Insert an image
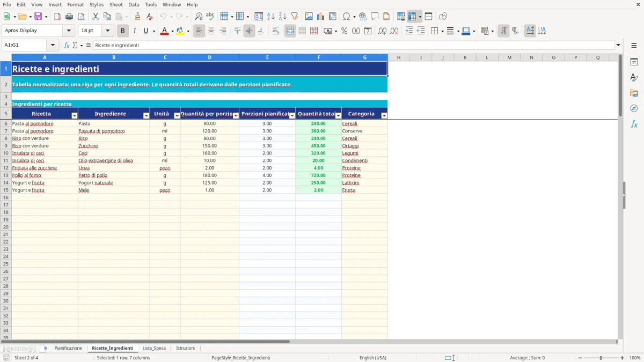Screen dimensions: 644x362 [x=309, y=17]
